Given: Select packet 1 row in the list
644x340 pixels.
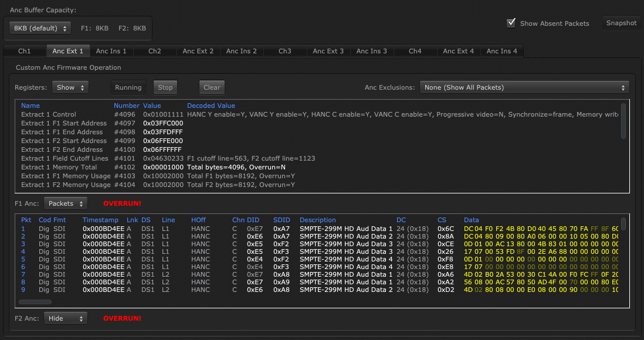Looking at the screenshot, I should [x=235, y=229].
